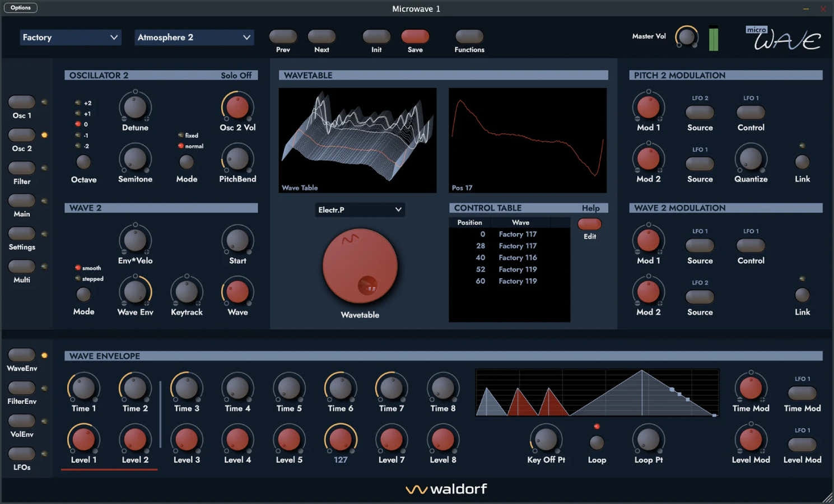834x504 pixels.
Task: Switch to the Osc 1 page
Action: tap(22, 102)
